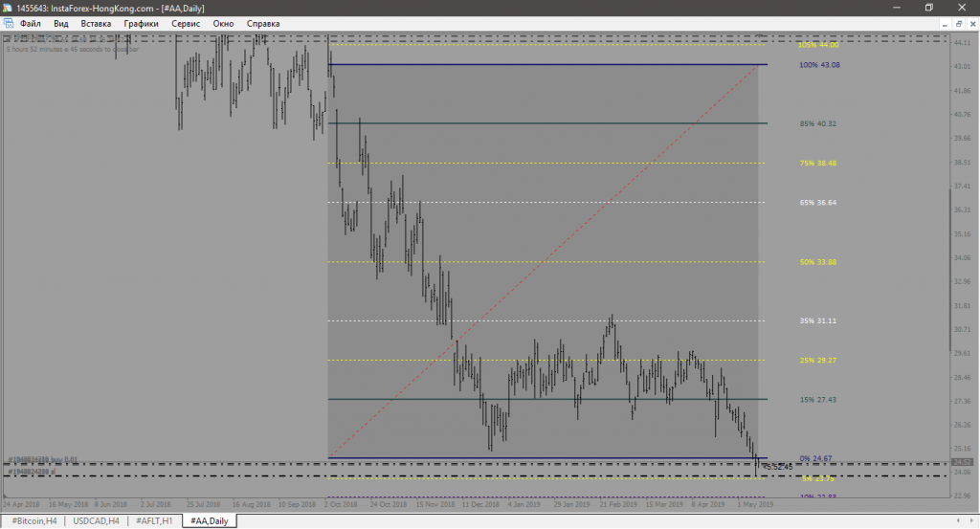Select the #AA,Daily chart tab

(208, 520)
